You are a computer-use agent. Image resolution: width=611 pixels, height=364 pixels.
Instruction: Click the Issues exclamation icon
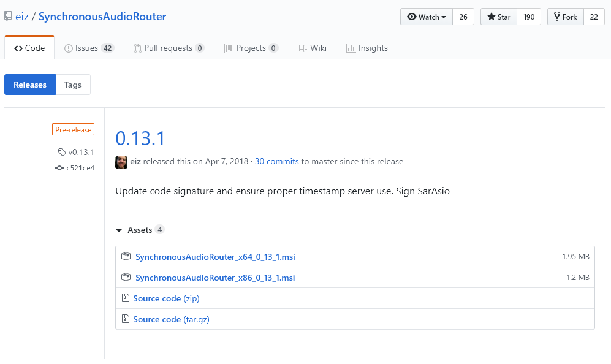tap(69, 48)
